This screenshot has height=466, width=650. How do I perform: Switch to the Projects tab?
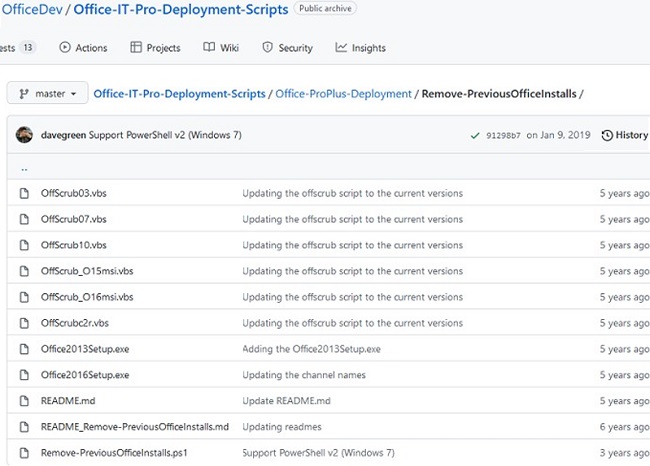pos(155,47)
